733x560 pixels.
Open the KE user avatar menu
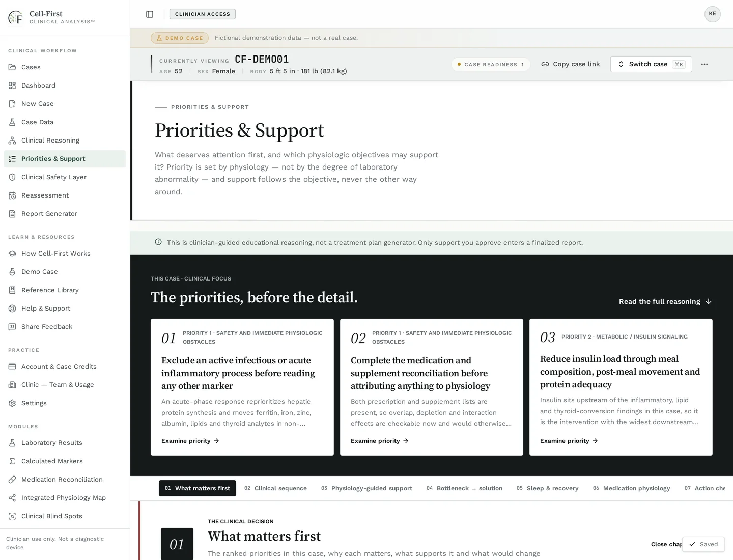tap(713, 14)
